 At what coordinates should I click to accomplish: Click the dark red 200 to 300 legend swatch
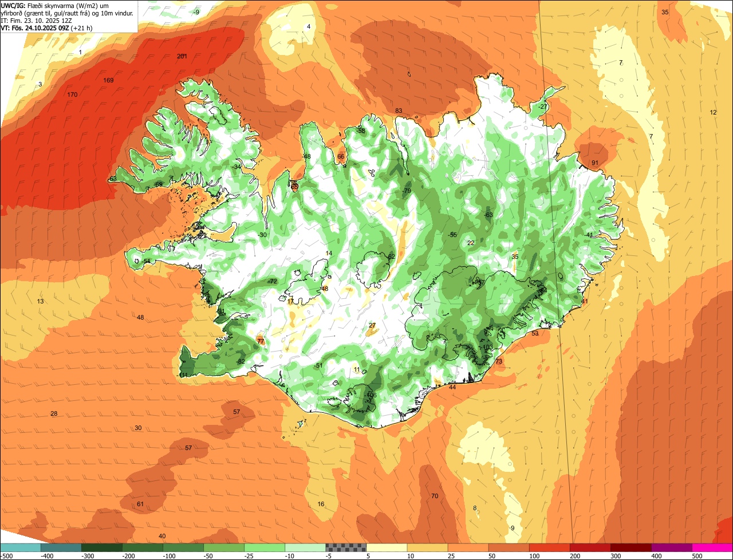pyautogui.click(x=590, y=547)
